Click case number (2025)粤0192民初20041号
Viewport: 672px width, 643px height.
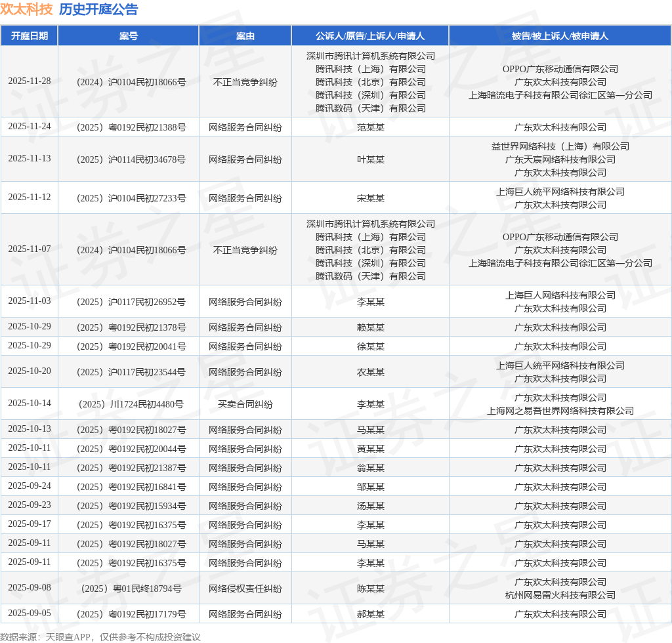131,346
